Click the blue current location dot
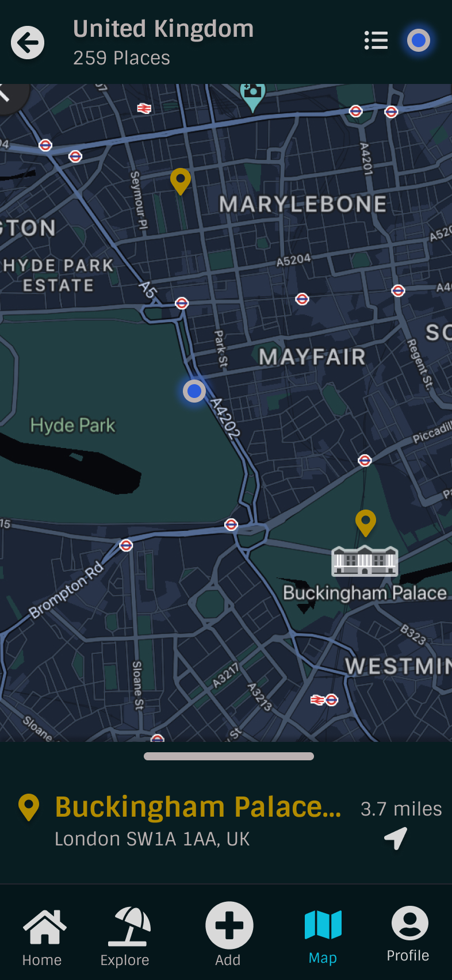This screenshot has width=452, height=980. click(x=194, y=391)
